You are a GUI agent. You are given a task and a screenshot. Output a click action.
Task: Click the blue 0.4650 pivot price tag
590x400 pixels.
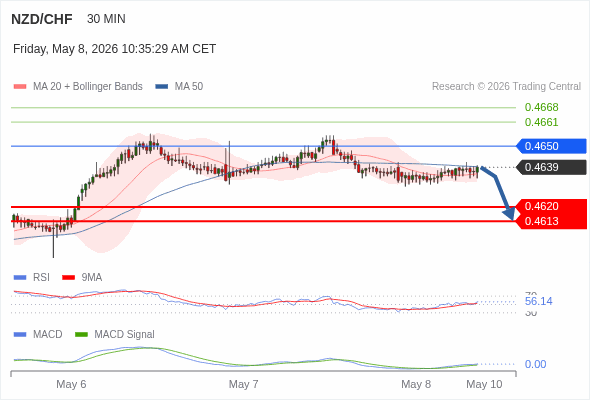(x=552, y=146)
